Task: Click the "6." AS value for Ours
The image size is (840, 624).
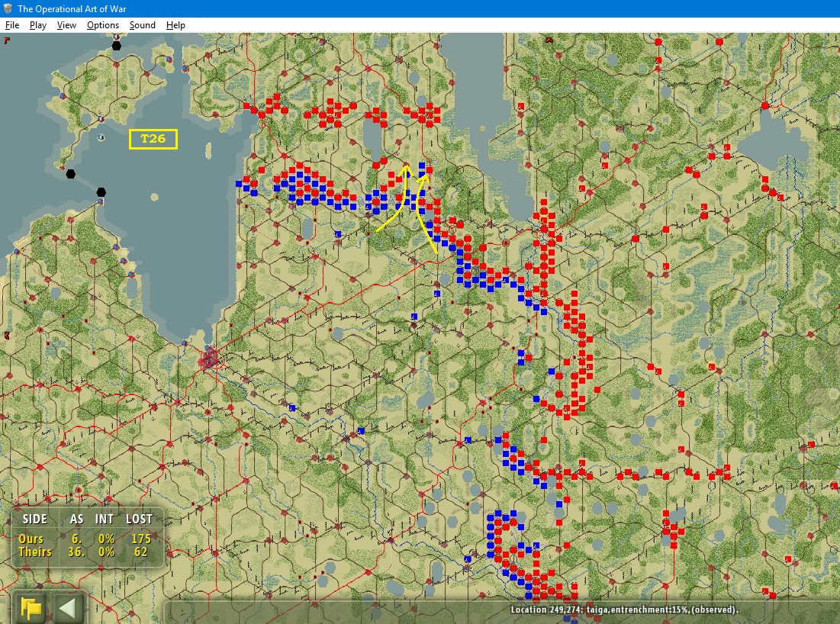Action: (77, 539)
